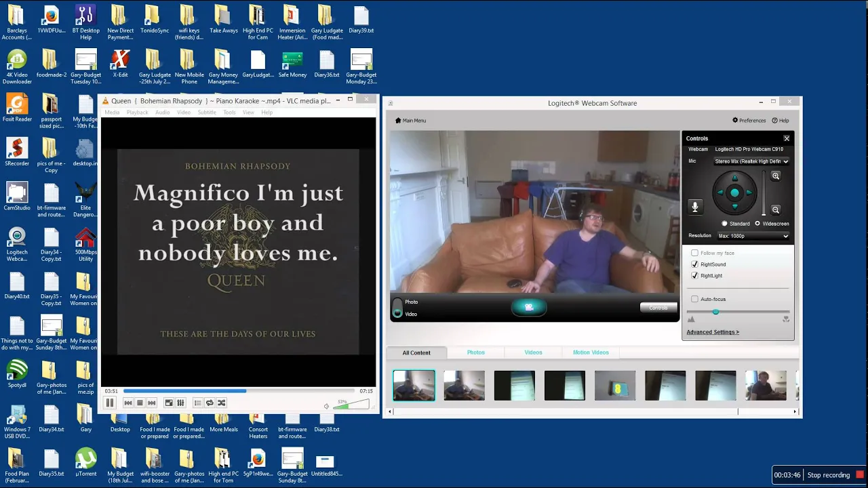The width and height of the screenshot is (868, 488).
Task: Disable RightSound checkbox
Action: [694, 264]
